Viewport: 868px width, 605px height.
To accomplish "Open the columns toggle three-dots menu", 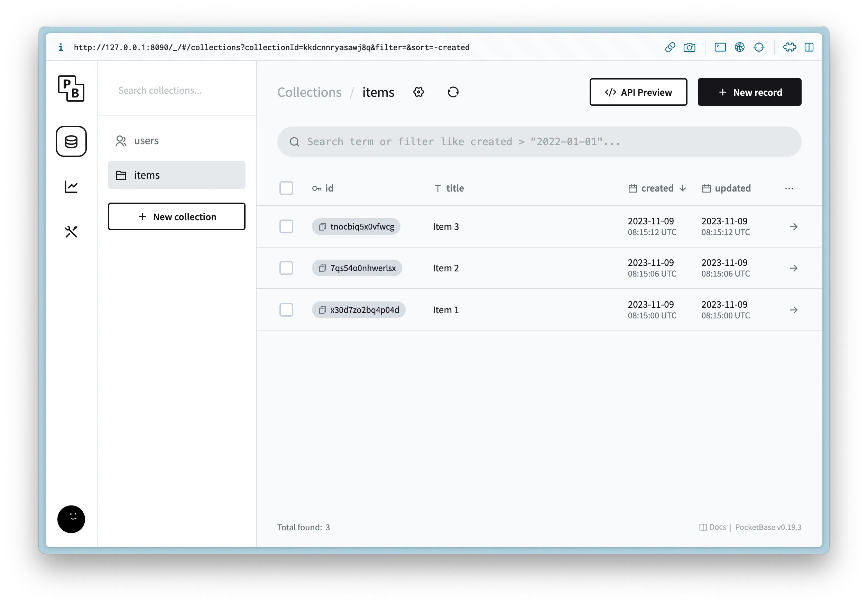I will coord(789,188).
